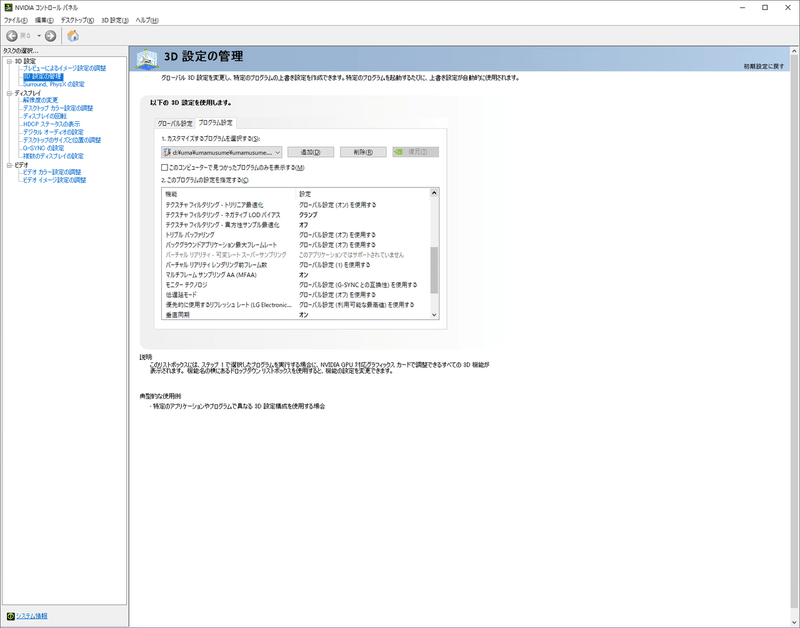800x628 pixels.
Task: Click 初期設定に戻す link
Action: (764, 66)
